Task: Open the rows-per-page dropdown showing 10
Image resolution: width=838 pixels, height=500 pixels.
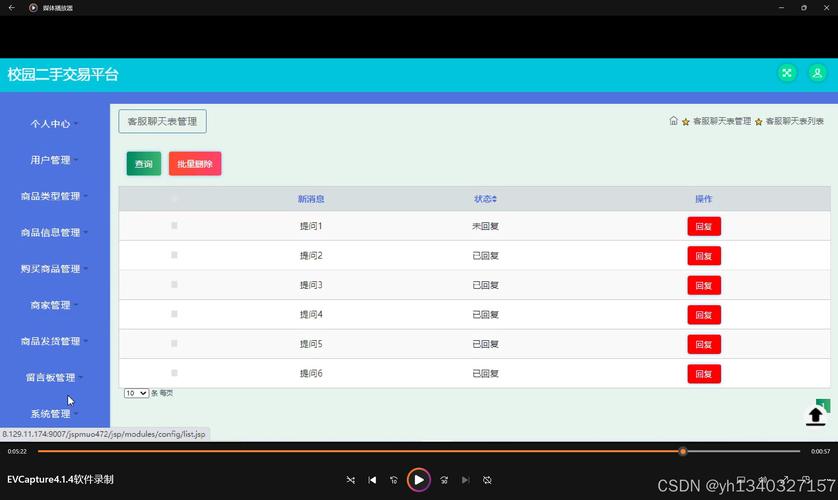Action: [x=136, y=393]
